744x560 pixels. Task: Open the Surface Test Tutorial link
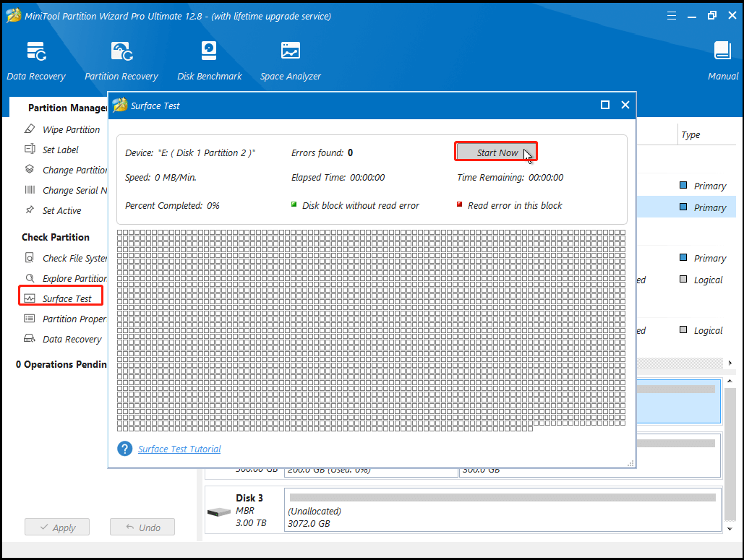(179, 449)
